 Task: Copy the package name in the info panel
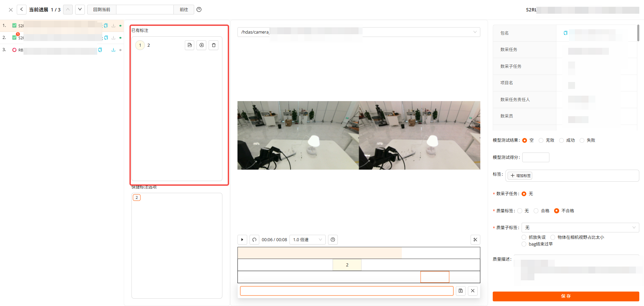coord(566,33)
